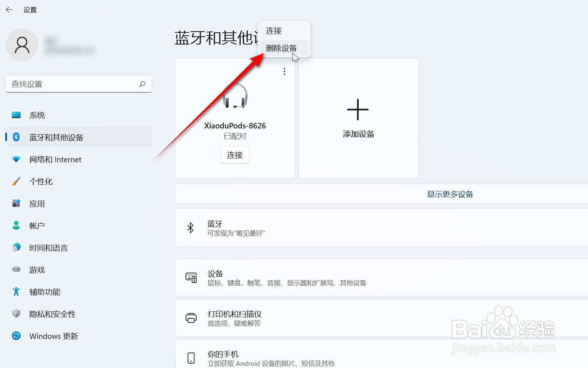
Task: Open the three-dot menu on XiaoduPods-8626
Action: (x=284, y=71)
